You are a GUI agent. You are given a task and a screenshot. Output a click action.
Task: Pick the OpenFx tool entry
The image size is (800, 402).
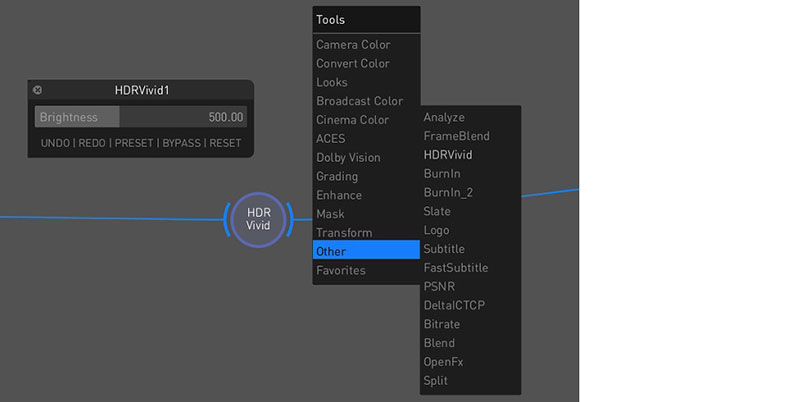[443, 362]
